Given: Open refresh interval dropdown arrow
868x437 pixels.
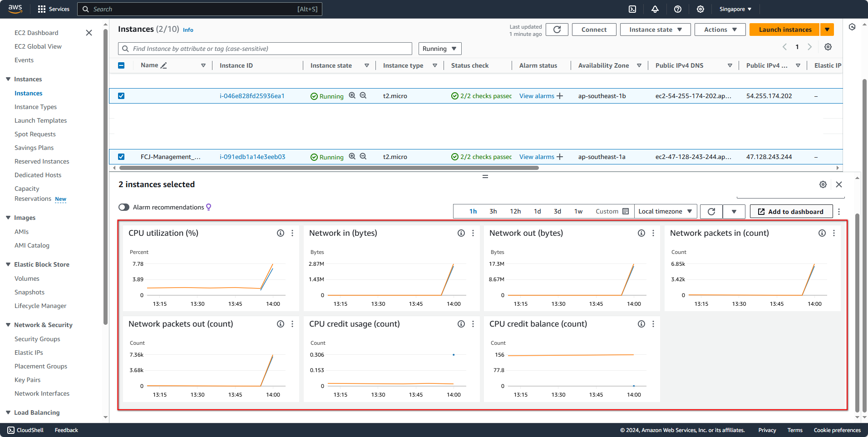Looking at the screenshot, I should pos(734,212).
